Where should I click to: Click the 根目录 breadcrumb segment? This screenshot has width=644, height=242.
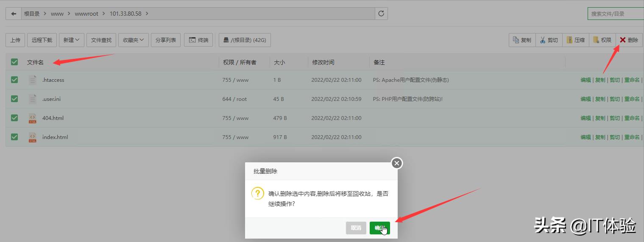[32, 14]
